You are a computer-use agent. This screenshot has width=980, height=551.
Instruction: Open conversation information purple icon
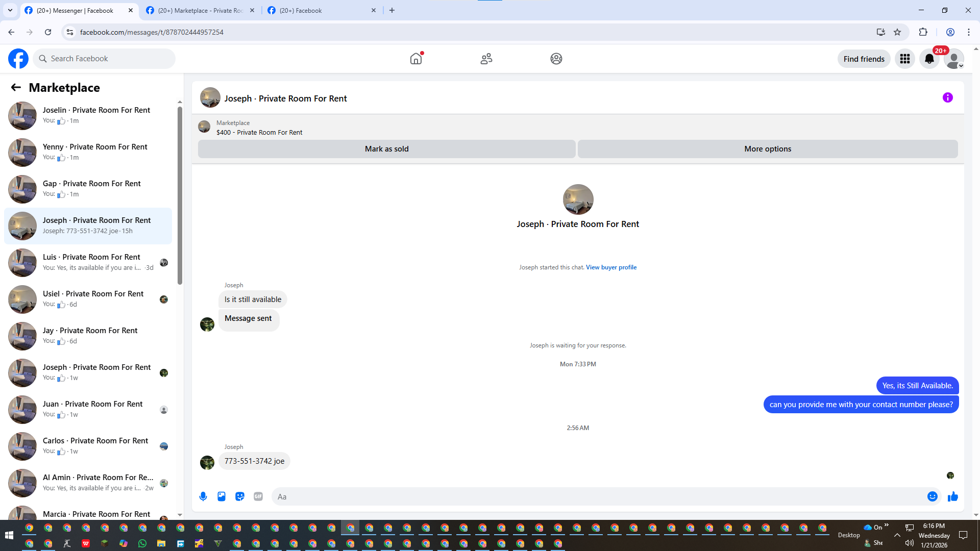coord(947,97)
